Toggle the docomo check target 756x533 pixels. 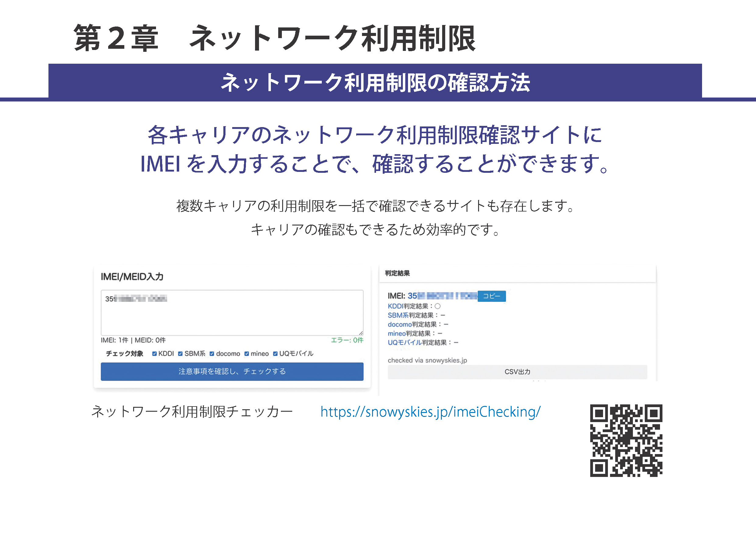[212, 354]
